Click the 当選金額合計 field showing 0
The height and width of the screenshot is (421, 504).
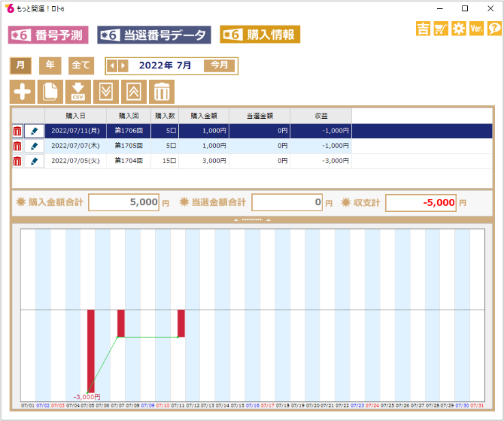[x=287, y=202]
